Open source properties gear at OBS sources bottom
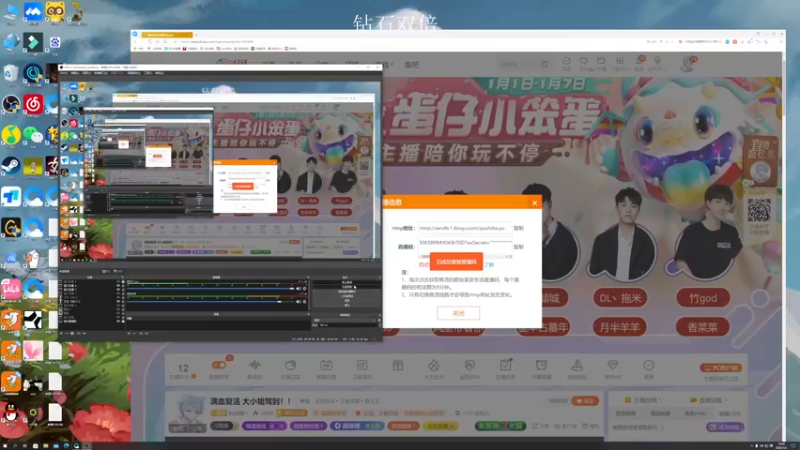Viewport: 800px width, 450px height. (x=72, y=333)
